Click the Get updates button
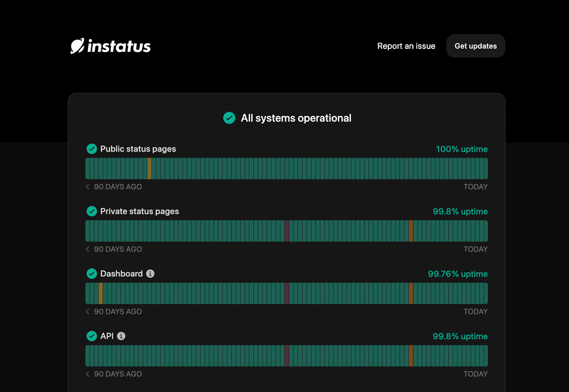Image resolution: width=569 pixels, height=392 pixels. pyautogui.click(x=475, y=46)
